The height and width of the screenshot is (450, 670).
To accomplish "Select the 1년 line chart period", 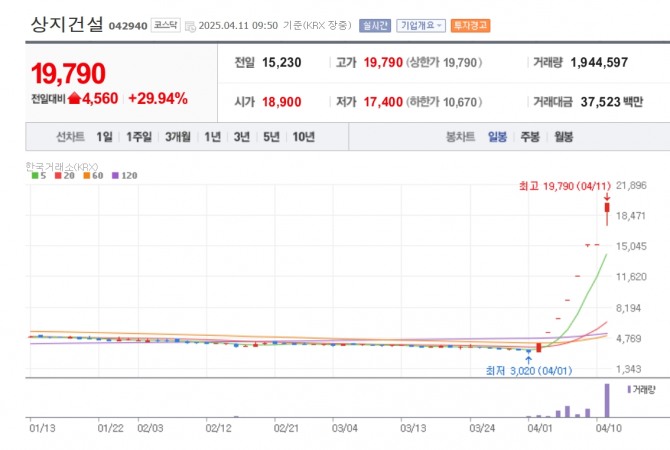I will (x=212, y=137).
